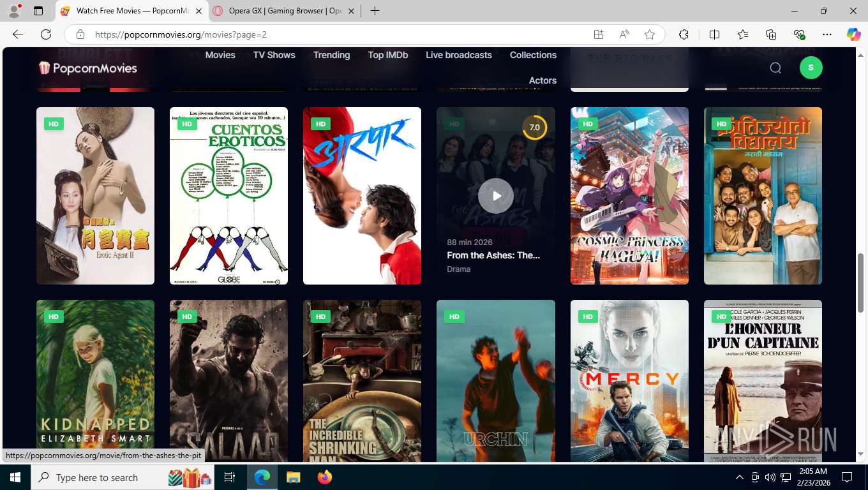868x490 pixels.
Task: Open the notifications center icon
Action: [847, 477]
